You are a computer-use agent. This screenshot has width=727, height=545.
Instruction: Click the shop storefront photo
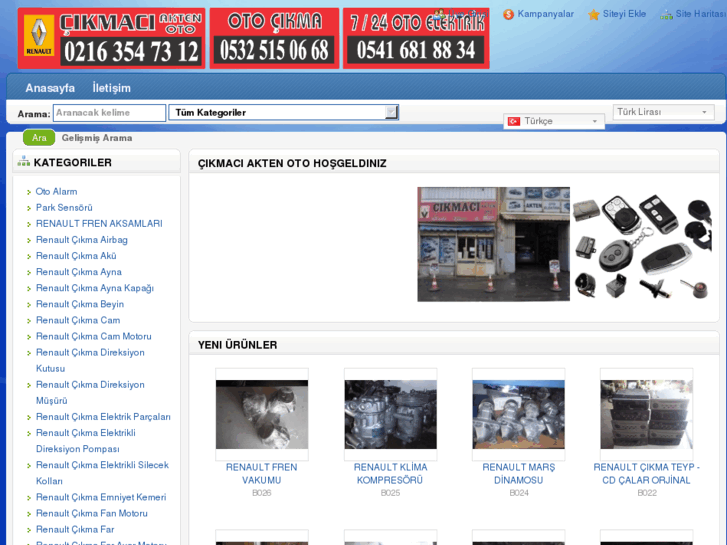pyautogui.click(x=493, y=244)
